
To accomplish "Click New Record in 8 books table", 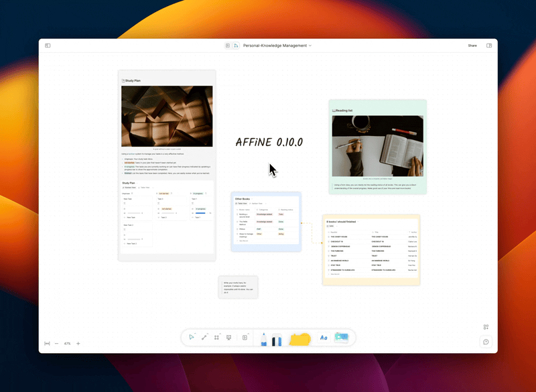I will pos(334,274).
